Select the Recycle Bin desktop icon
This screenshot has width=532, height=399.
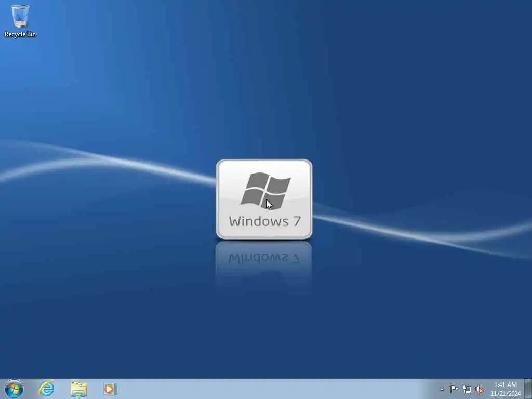(20, 20)
